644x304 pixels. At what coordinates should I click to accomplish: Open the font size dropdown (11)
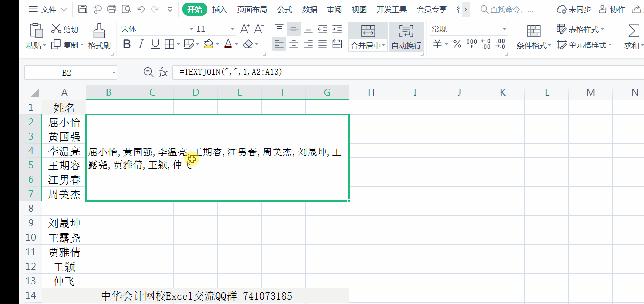coord(232,29)
